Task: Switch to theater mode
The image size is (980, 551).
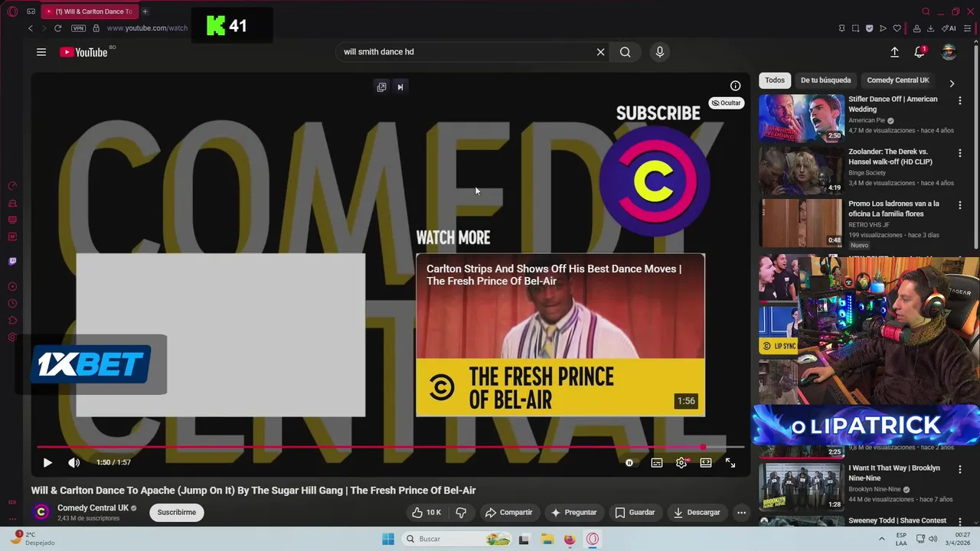Action: click(706, 462)
